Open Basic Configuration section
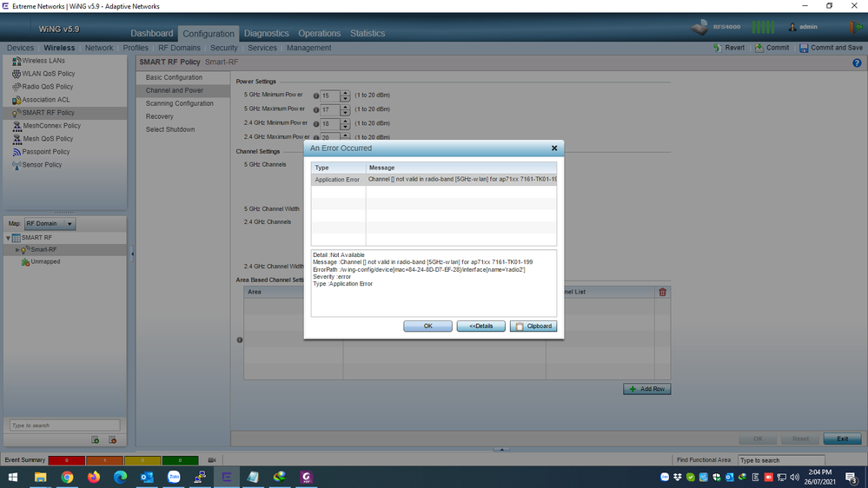Screen dimensions: 868x488 (x=174, y=77)
